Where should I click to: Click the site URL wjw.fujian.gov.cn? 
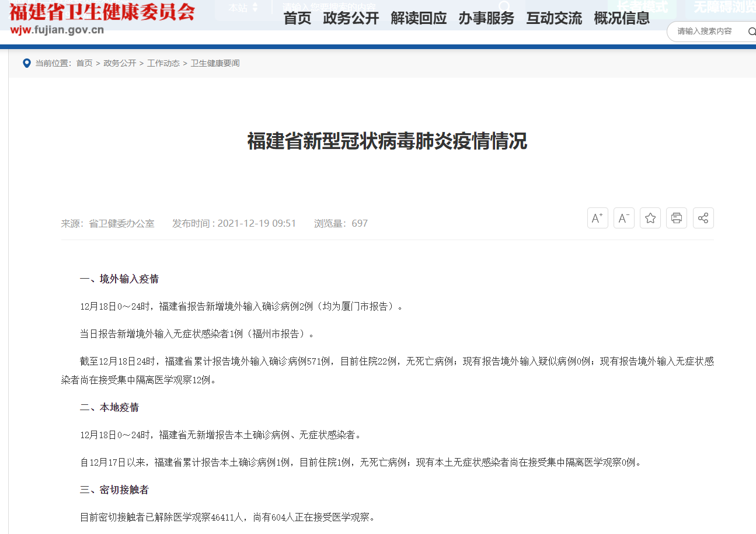tap(58, 29)
